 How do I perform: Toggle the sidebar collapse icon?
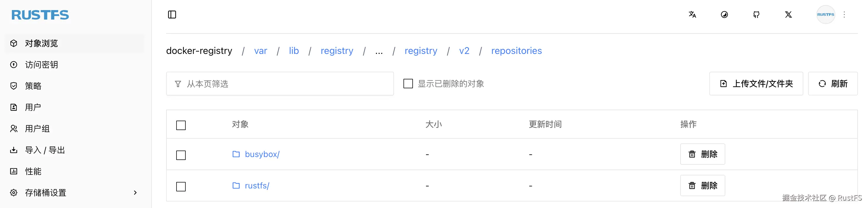172,15
